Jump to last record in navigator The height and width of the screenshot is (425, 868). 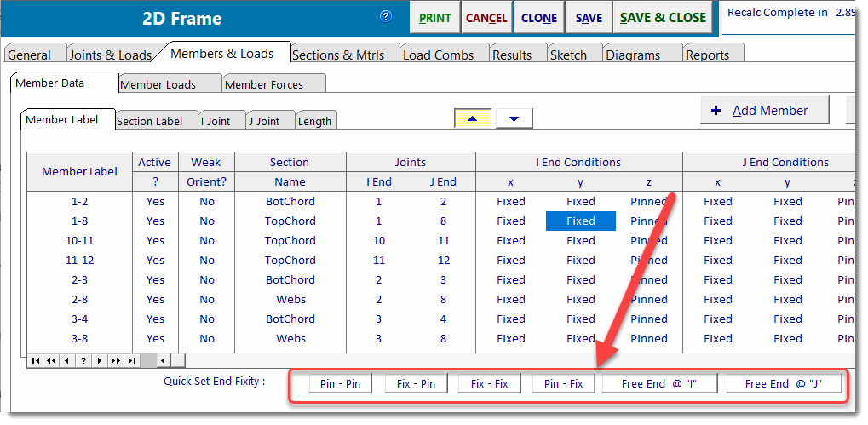pyautogui.click(x=131, y=360)
